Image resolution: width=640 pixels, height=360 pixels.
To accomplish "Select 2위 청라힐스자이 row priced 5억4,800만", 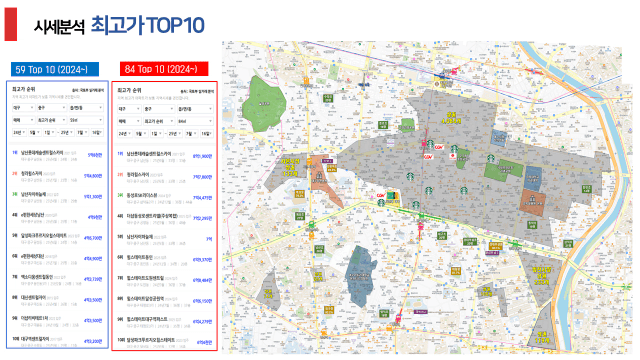I will tap(57, 176).
